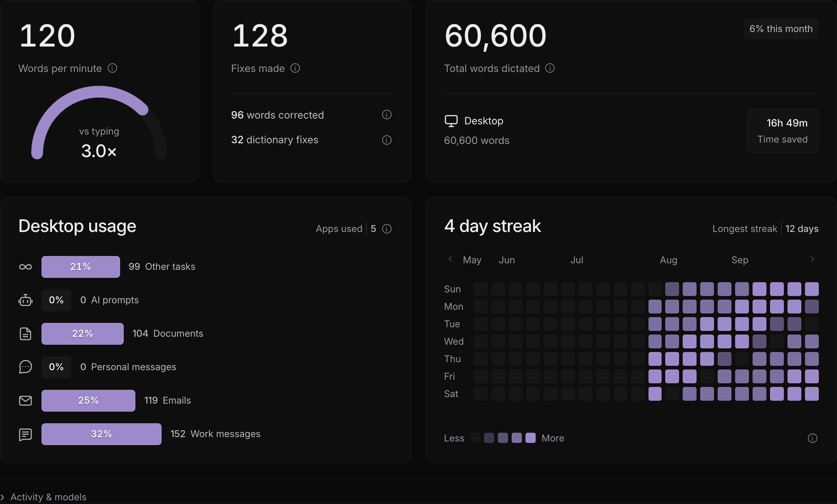This screenshot has width=837, height=504.
Task: Select the Aug month label in calendar
Action: pos(669,260)
